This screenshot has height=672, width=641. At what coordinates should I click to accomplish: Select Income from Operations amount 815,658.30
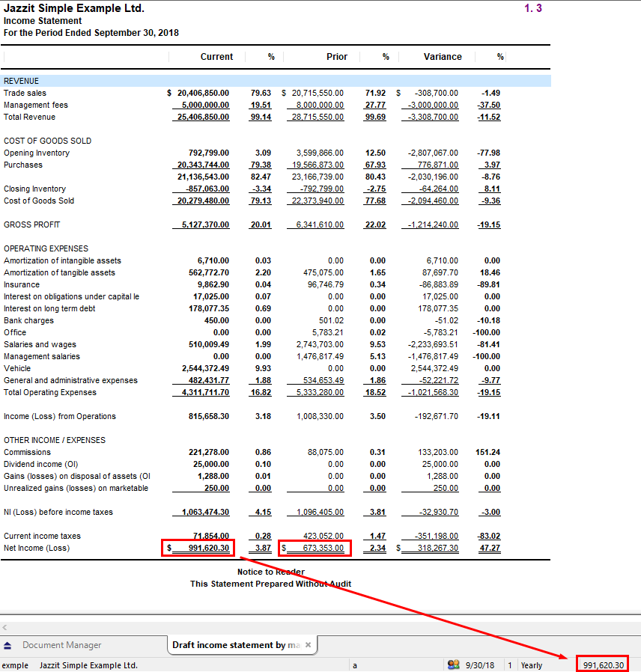click(x=209, y=417)
